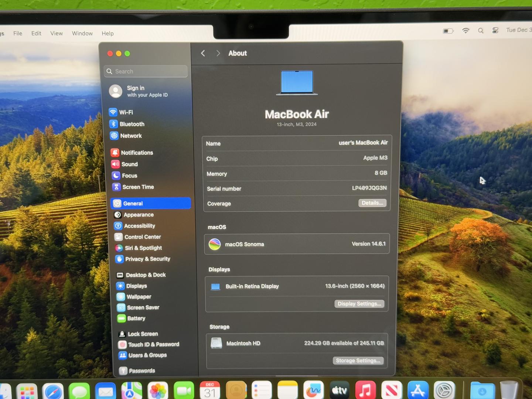Open Messages in the Dock
Image resolution: width=532 pixels, height=399 pixels.
click(79, 391)
